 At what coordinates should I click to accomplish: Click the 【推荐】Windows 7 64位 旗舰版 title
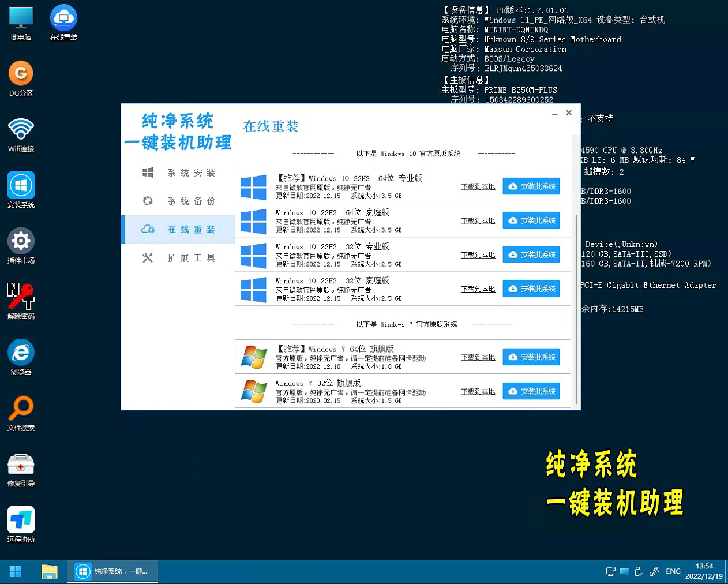(335, 349)
